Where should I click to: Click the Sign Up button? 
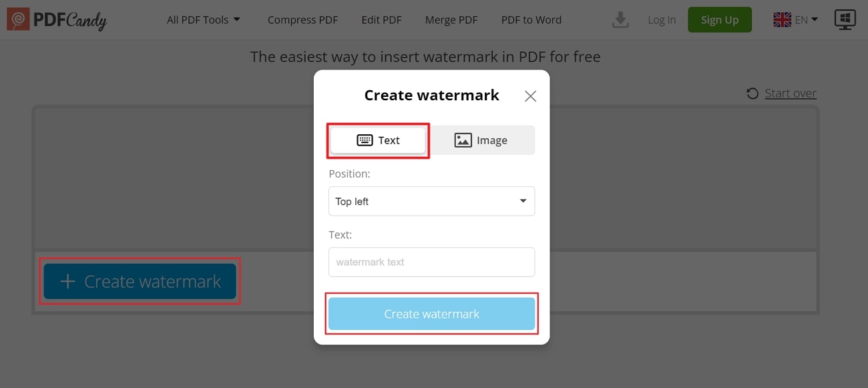[x=720, y=19]
